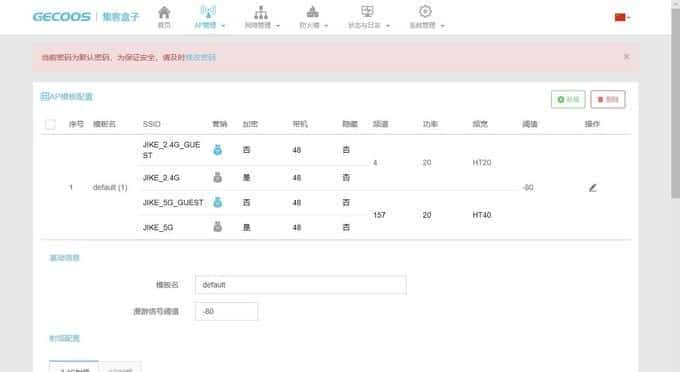Viewport: 680px width, 372px height.
Task: Click the default (1) template name cell
Action: tap(110, 187)
